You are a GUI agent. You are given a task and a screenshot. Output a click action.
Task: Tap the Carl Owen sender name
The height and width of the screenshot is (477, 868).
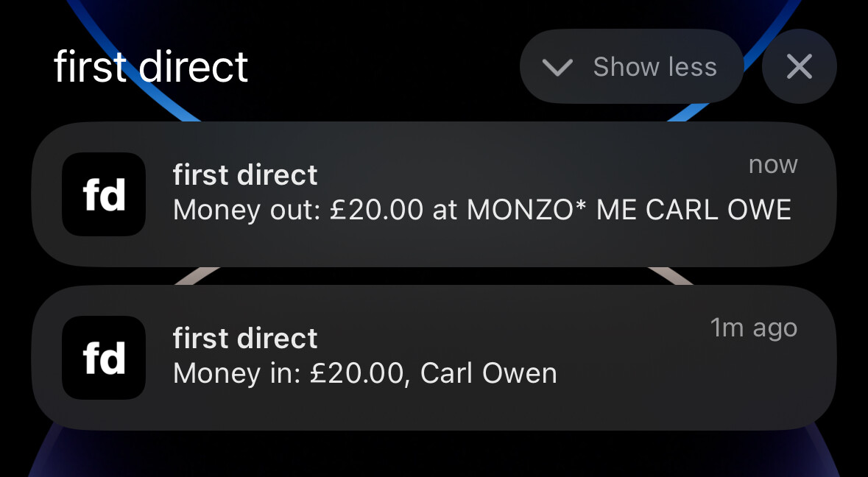488,374
